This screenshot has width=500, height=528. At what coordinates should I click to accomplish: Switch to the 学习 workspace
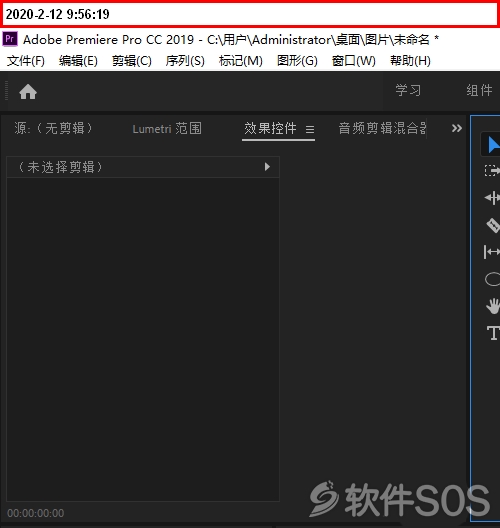[x=408, y=90]
